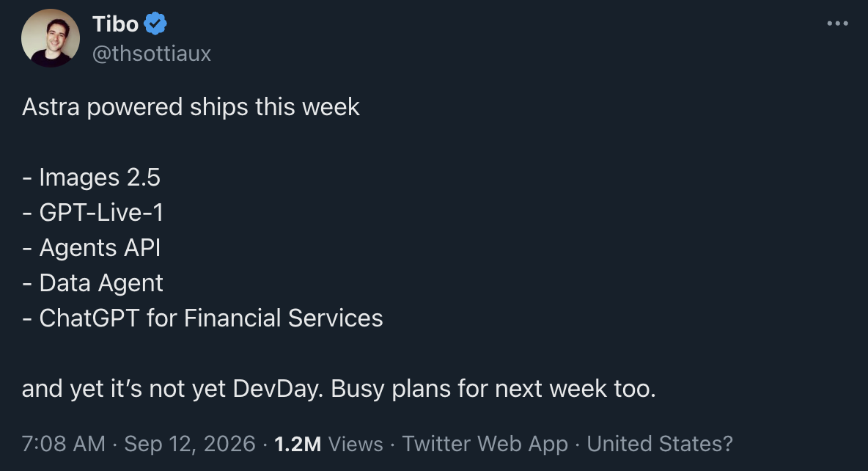Click the display name Tibo

tap(115, 24)
